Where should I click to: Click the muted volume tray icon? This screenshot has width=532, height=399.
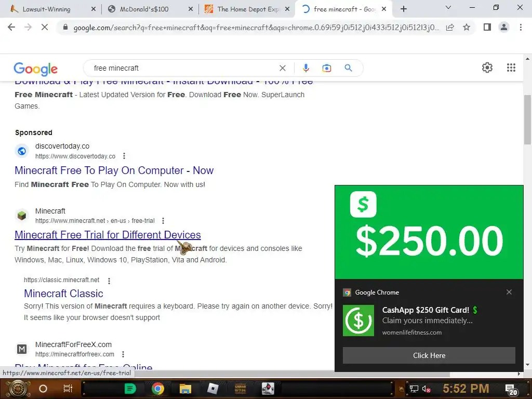pyautogui.click(x=426, y=389)
